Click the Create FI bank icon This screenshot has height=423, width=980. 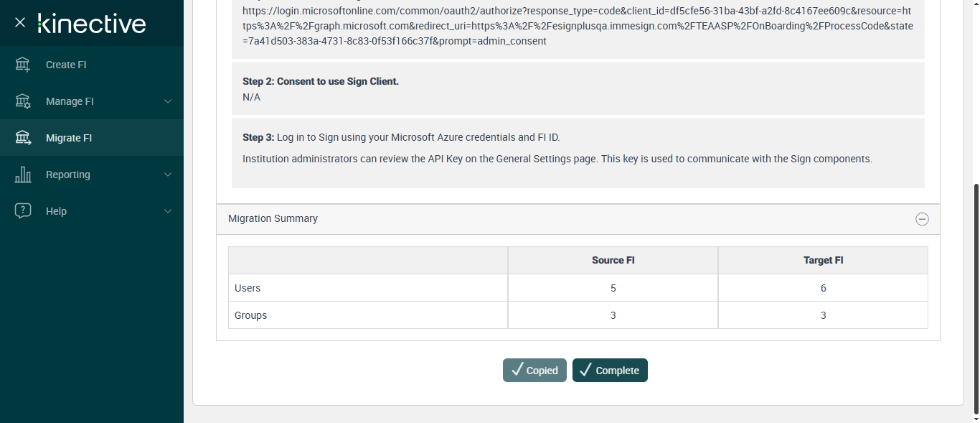23,65
